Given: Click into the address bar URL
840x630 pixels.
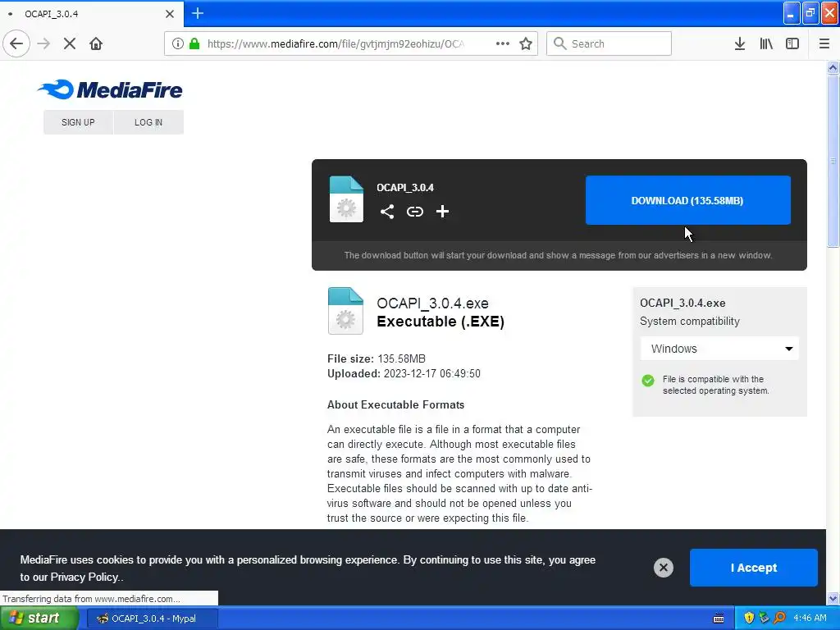Looking at the screenshot, I should tap(336, 44).
